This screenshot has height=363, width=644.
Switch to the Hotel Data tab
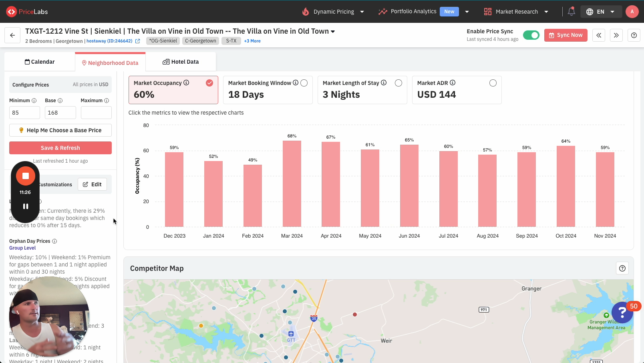click(181, 62)
